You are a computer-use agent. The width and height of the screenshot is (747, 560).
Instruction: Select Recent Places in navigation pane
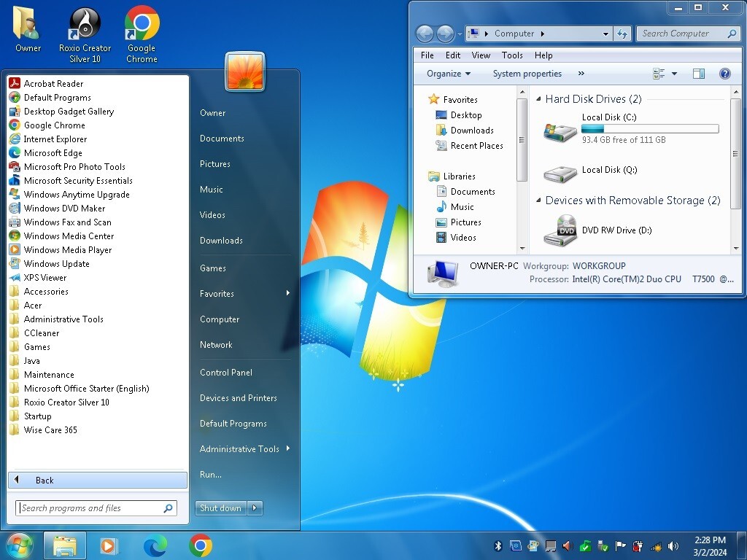coord(470,146)
